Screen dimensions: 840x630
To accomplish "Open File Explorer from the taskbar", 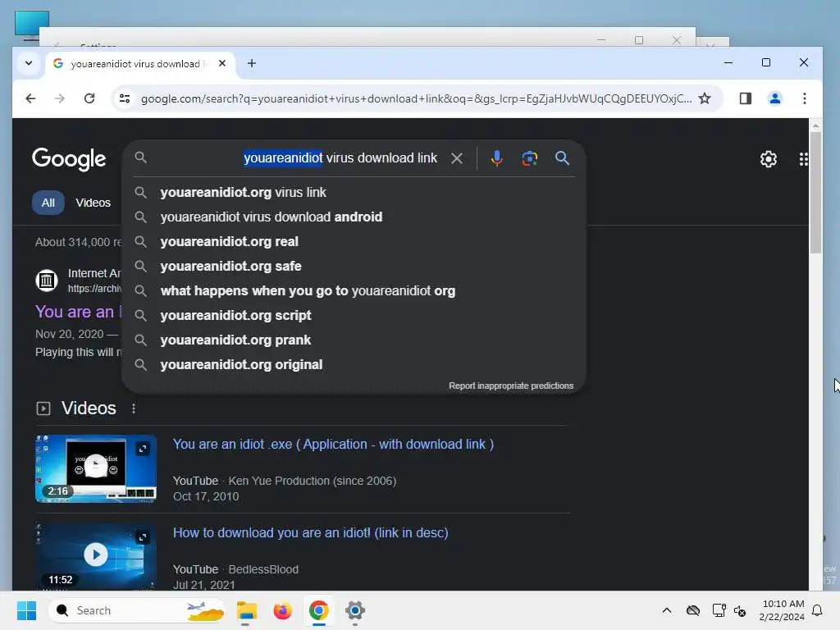I will pyautogui.click(x=246, y=610).
